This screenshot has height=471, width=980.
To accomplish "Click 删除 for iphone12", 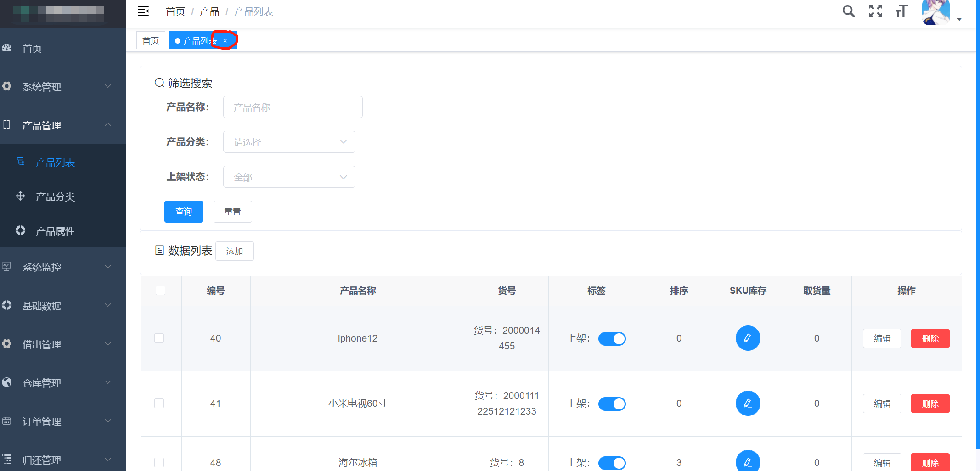I will point(930,338).
